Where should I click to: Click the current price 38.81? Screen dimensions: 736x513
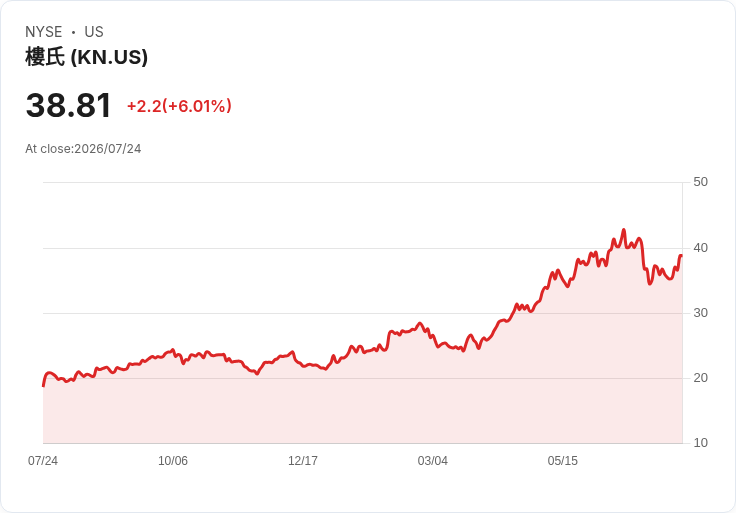[x=69, y=105]
